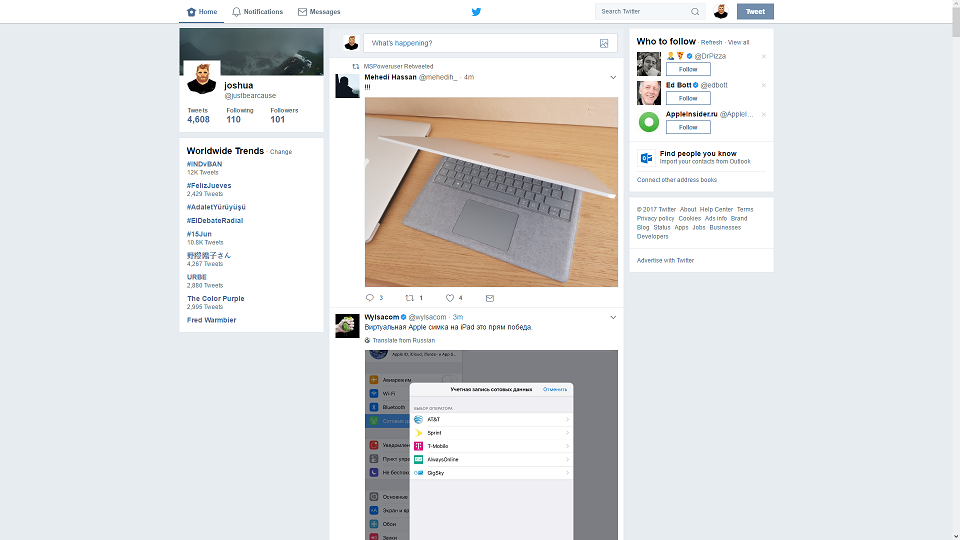Open joshua profile name link
This screenshot has height=540, width=960.
coord(238,85)
